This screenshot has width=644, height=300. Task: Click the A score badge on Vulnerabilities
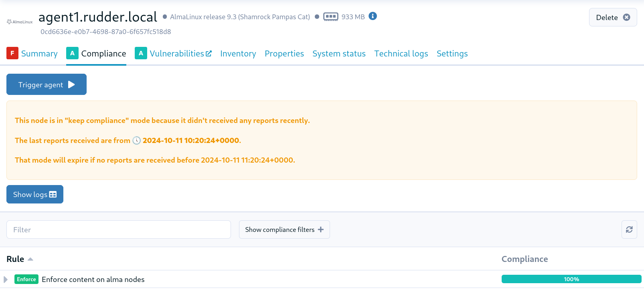point(141,53)
